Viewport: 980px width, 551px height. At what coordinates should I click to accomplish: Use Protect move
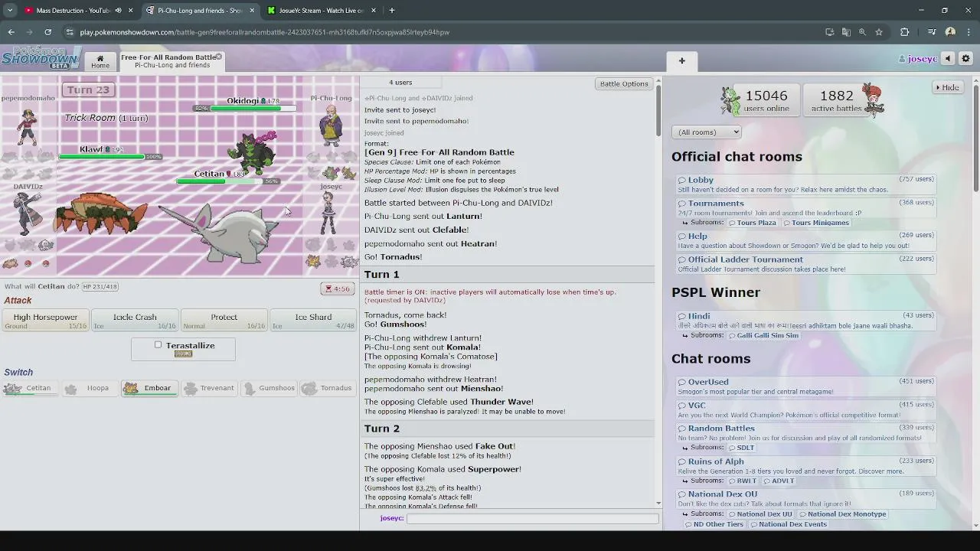(x=224, y=321)
